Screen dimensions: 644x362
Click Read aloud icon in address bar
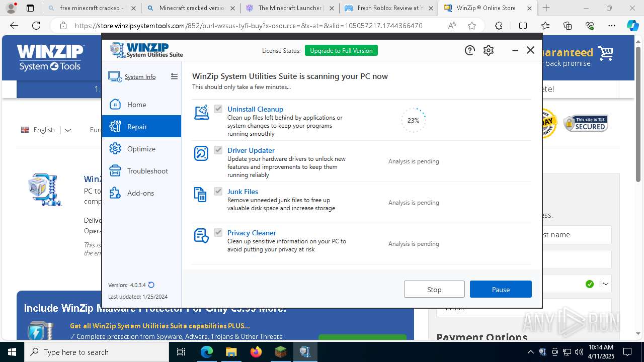[452, 26]
